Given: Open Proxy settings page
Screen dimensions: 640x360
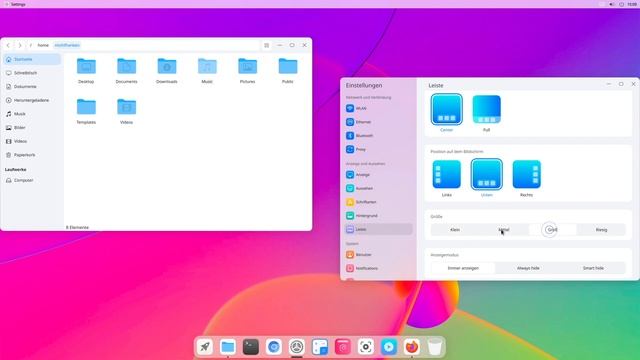Looking at the screenshot, I should tap(378, 149).
